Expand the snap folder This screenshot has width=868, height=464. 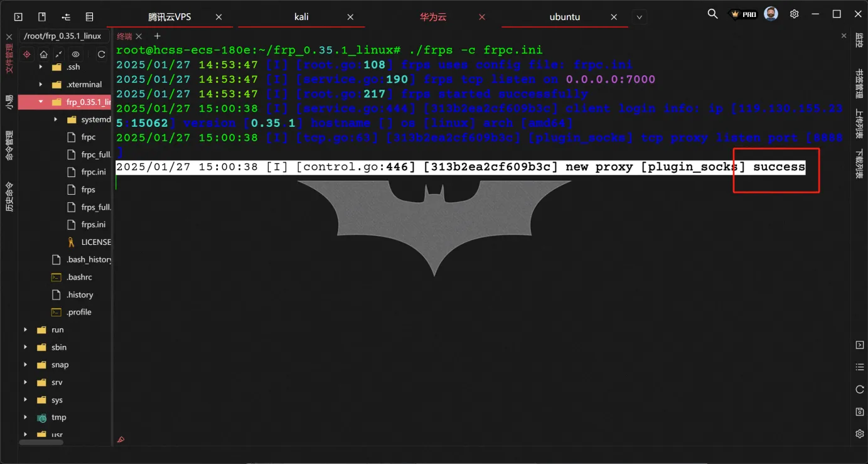pyautogui.click(x=26, y=365)
